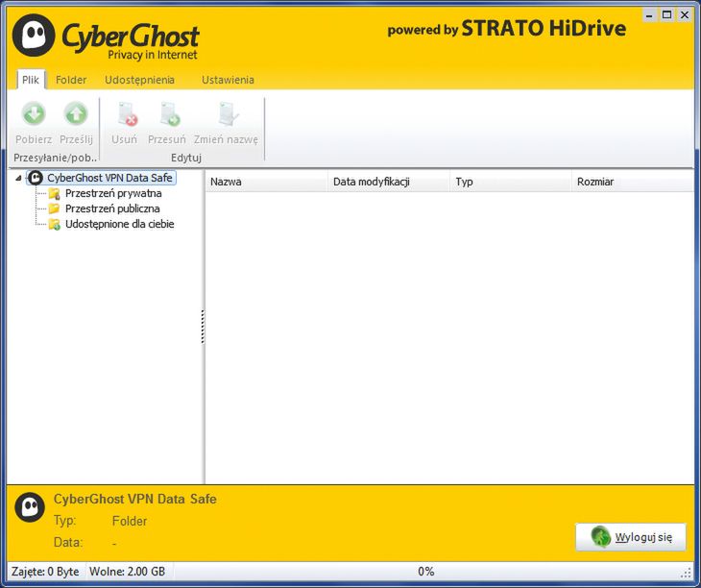Collapse the CyberGhost VPN Data Safe tree node
Image resolution: width=701 pixels, height=588 pixels.
(18, 178)
